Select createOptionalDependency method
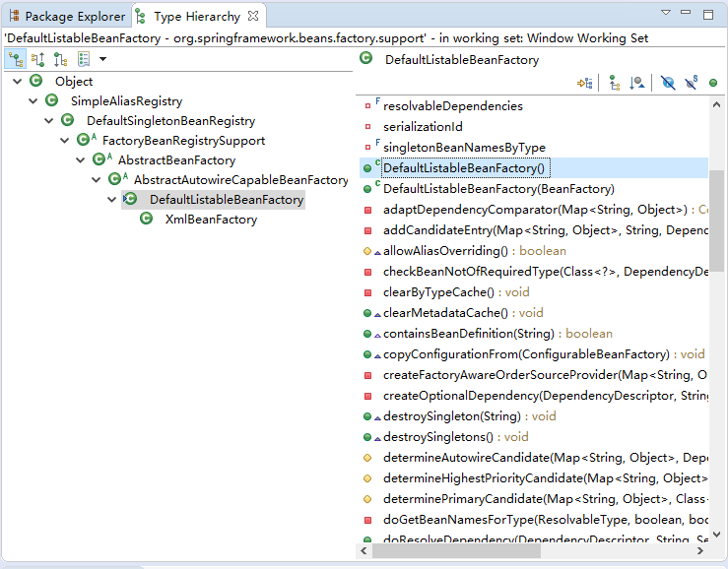Image resolution: width=728 pixels, height=569 pixels. 546,396
